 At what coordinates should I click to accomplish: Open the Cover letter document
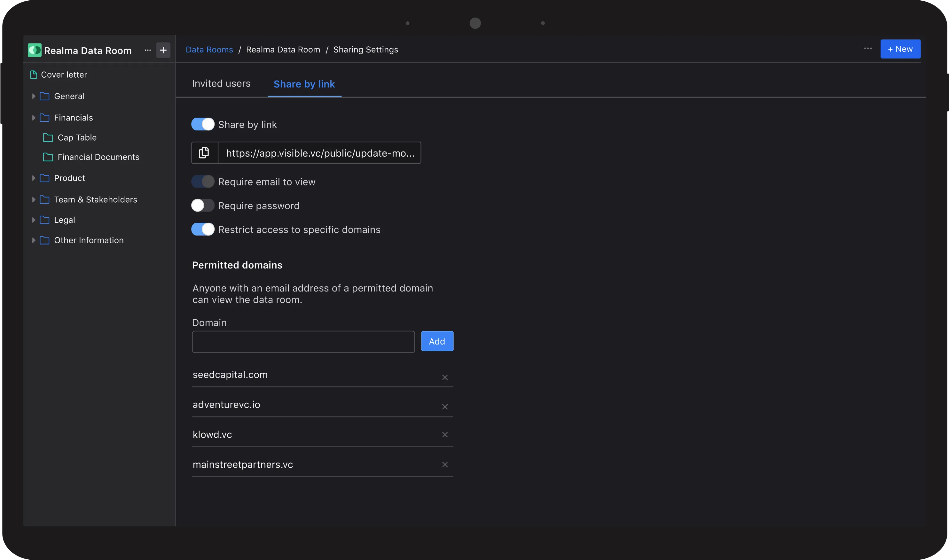point(64,75)
